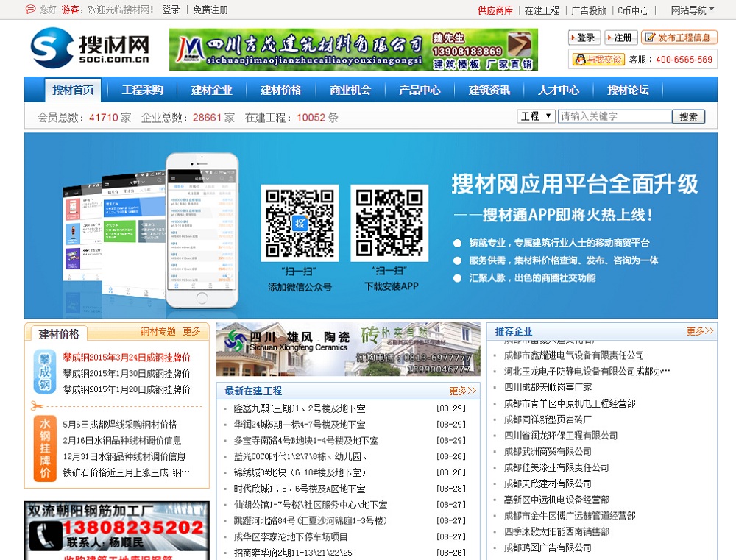Image resolution: width=736 pixels, height=560 pixels.
Task: Open 2月16日水钢品种线材调价信息
Action: click(x=122, y=440)
